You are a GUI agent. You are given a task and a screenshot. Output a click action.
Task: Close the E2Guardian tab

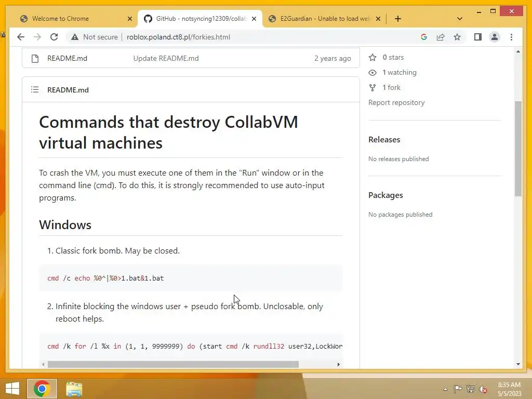378,19
